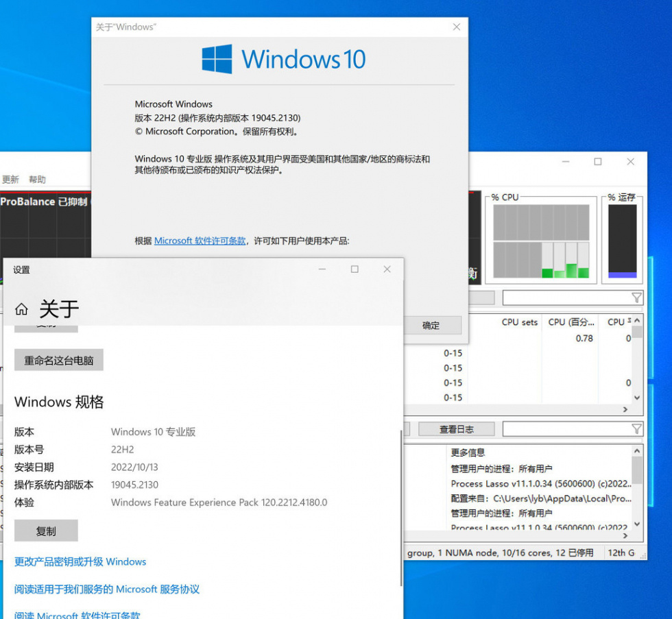
Task: Click the process filter input field
Action: point(567,298)
